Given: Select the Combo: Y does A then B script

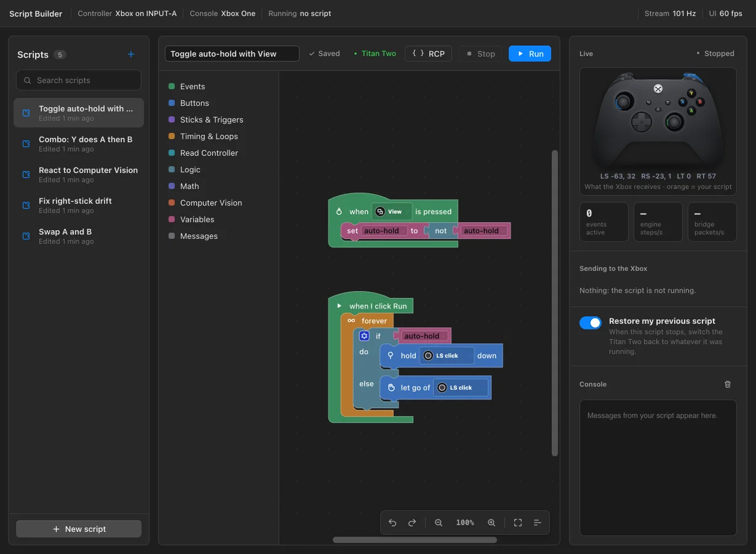Looking at the screenshot, I should [79, 143].
